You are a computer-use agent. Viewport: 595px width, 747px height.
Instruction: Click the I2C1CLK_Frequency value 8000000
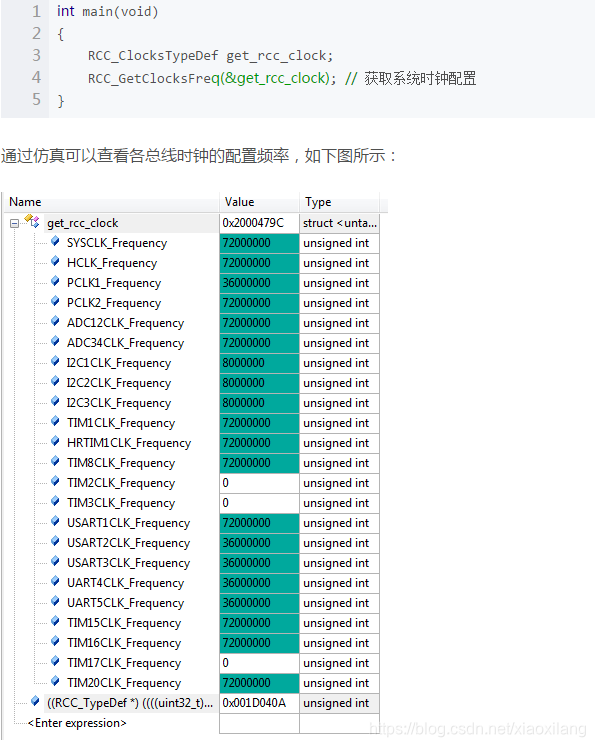tap(259, 363)
